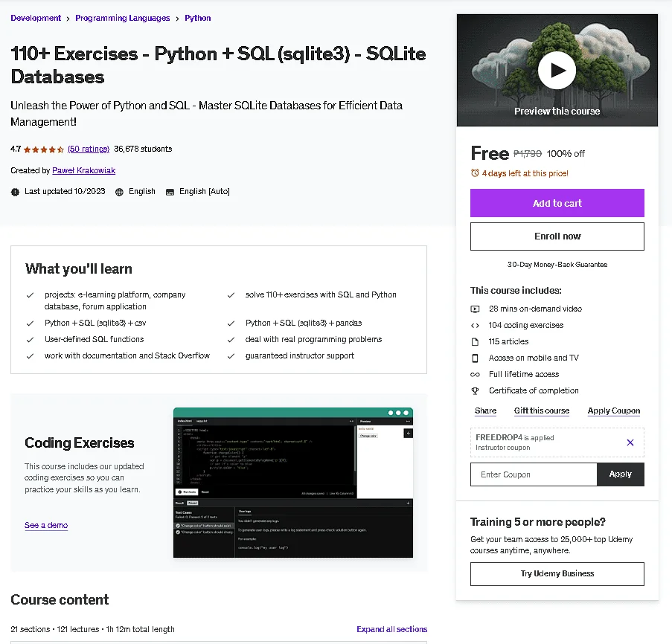Click the infinity lifetime access icon
The width and height of the screenshot is (672, 644).
click(x=475, y=375)
